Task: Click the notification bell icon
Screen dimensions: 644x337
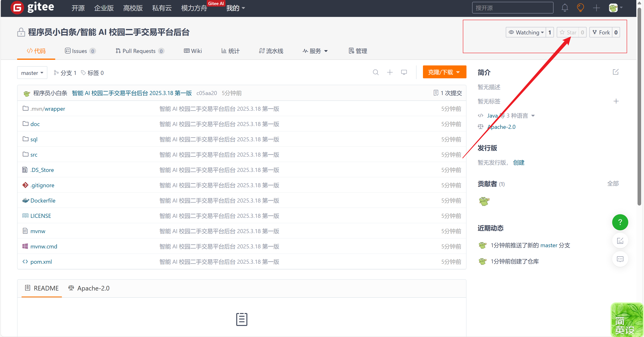Action: (x=564, y=8)
